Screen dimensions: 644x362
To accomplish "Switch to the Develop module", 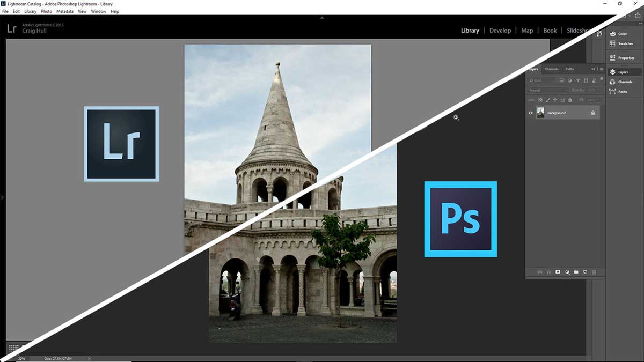I will point(500,31).
